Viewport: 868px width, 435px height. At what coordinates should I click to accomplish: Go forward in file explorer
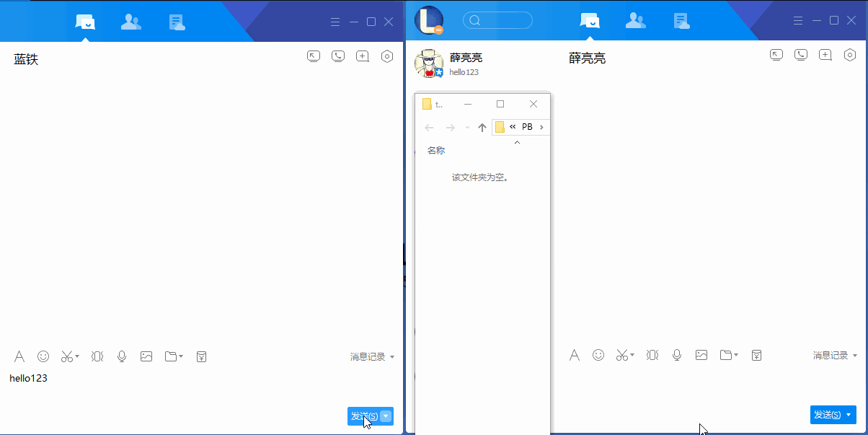coord(450,128)
